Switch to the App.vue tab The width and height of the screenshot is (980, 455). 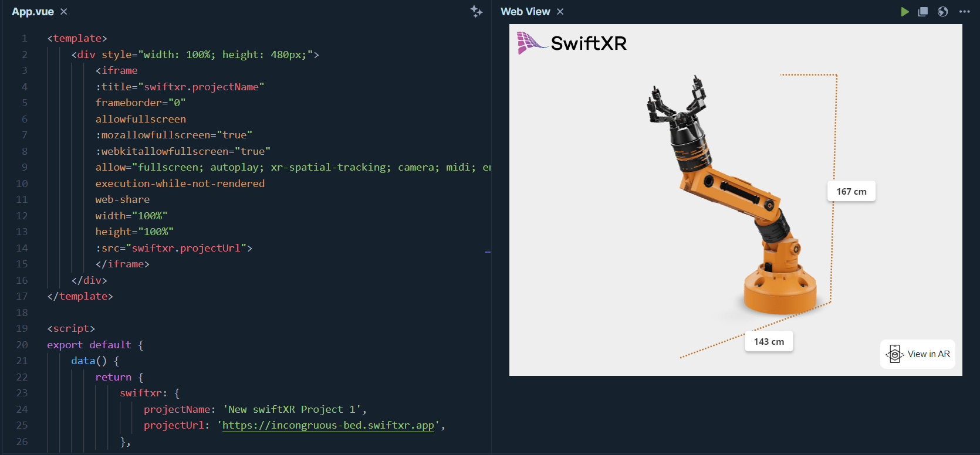(33, 12)
